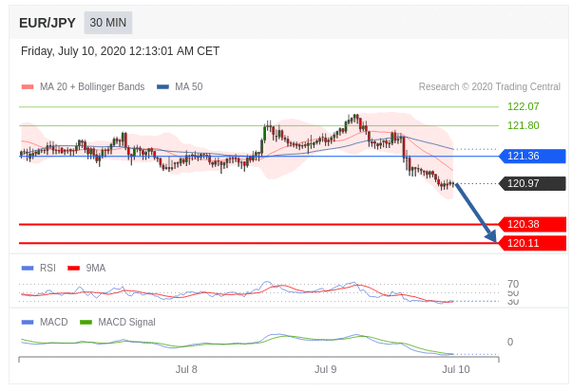The width and height of the screenshot is (572, 392).
Task: Click the MACD Signal legend color swatch
Action: [86, 322]
